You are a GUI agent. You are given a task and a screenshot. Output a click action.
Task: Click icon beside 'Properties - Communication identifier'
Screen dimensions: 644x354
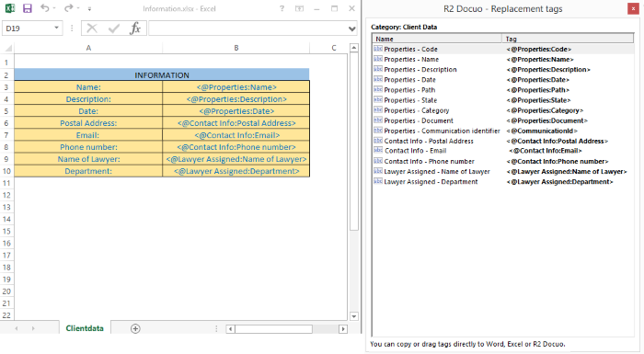pos(378,131)
